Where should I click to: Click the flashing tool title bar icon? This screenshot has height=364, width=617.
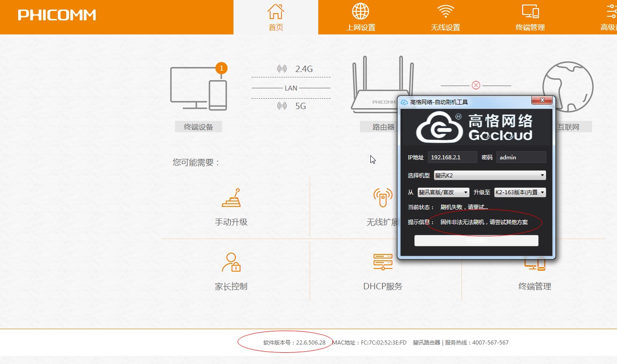404,102
